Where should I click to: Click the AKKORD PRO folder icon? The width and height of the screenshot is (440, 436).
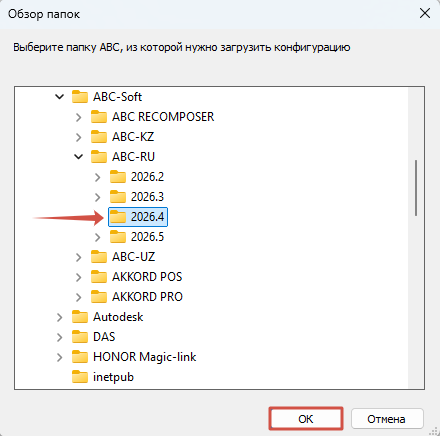99,297
